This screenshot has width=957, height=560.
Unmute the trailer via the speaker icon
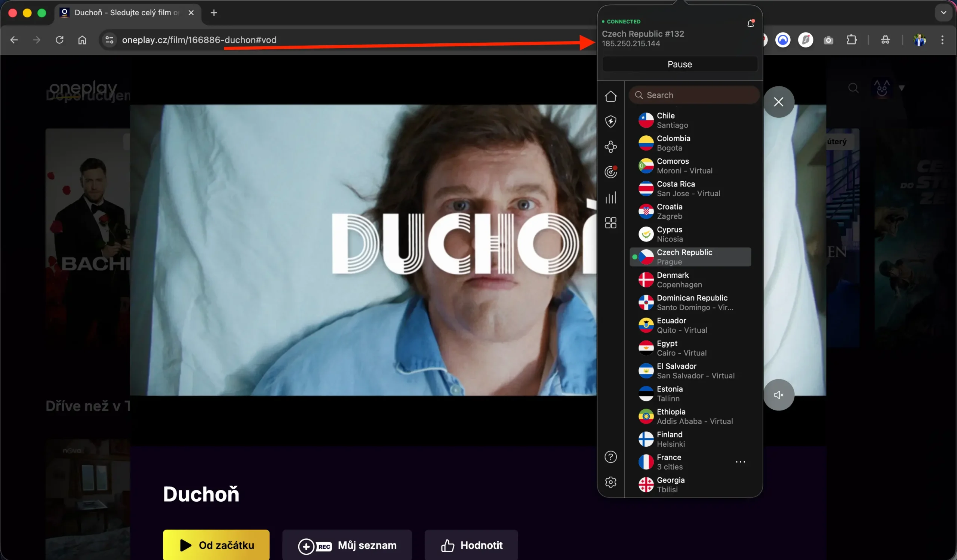[x=779, y=394]
